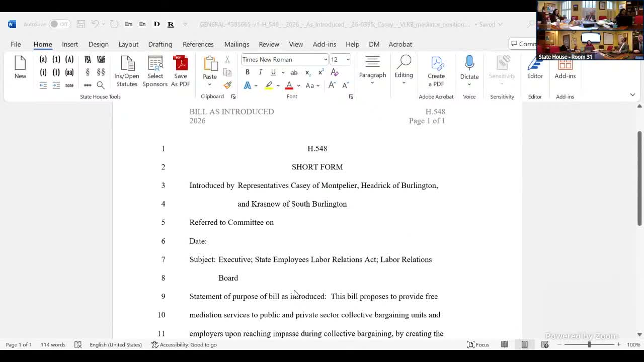Open the font size dropdown

coord(348,59)
